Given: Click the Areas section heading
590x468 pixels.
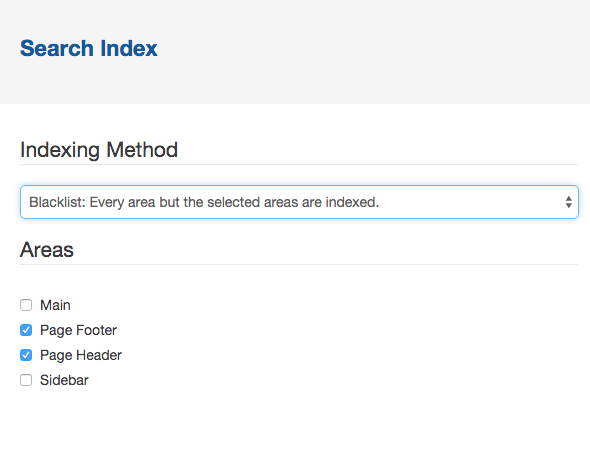Looking at the screenshot, I should [47, 250].
